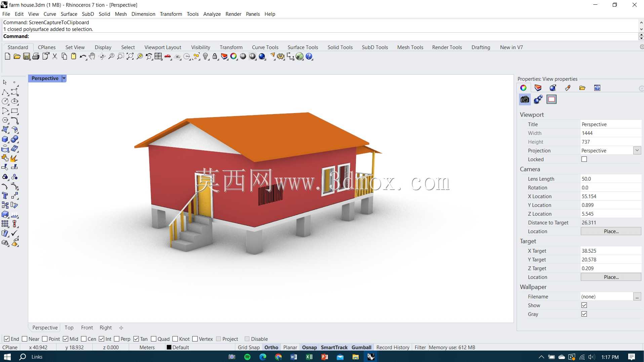Select the Box solid tool
The image size is (644, 362).
[5, 139]
